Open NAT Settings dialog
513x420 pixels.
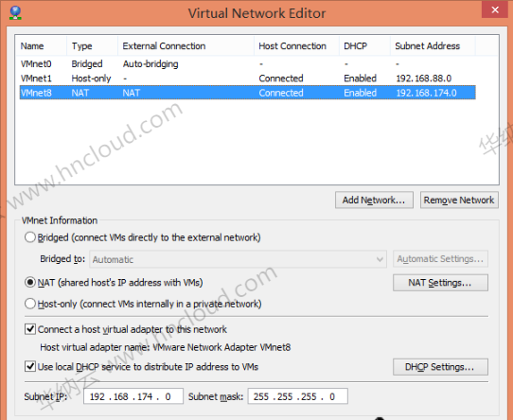coord(440,283)
